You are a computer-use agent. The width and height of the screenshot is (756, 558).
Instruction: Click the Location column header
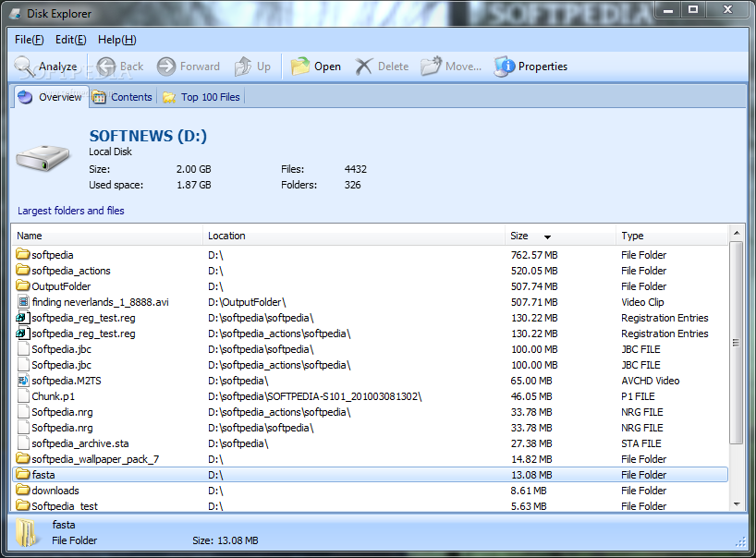click(x=354, y=236)
